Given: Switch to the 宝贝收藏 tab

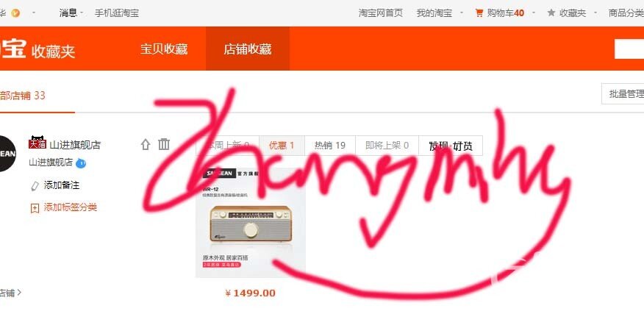Looking at the screenshot, I should tap(164, 49).
